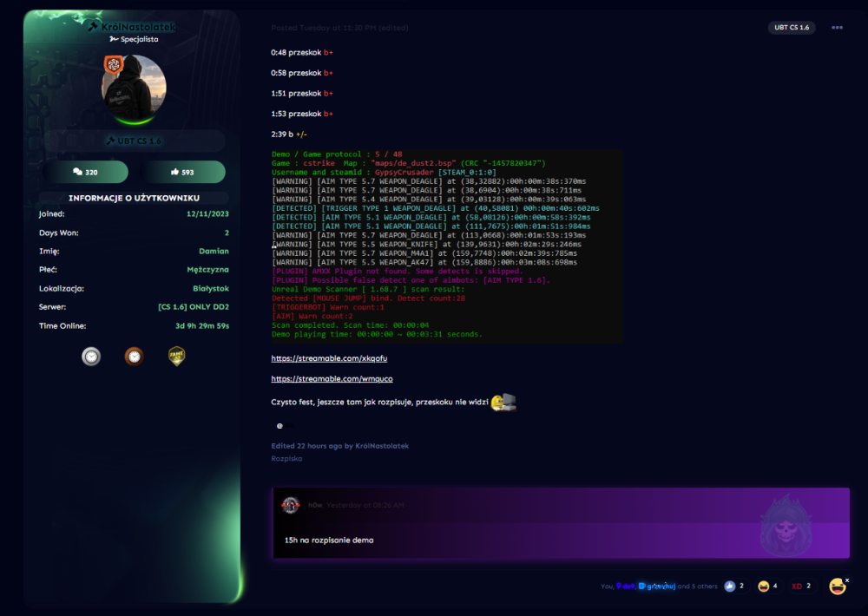Click the UBT CS 1.6 group badge under avatar
Viewport: 868px width, 616px height.
coord(134,141)
